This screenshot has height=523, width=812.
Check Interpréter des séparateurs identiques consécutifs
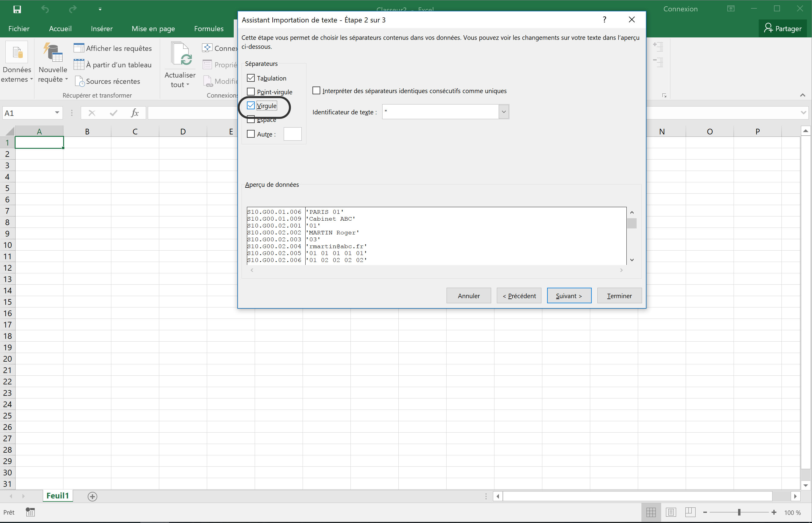pos(316,91)
